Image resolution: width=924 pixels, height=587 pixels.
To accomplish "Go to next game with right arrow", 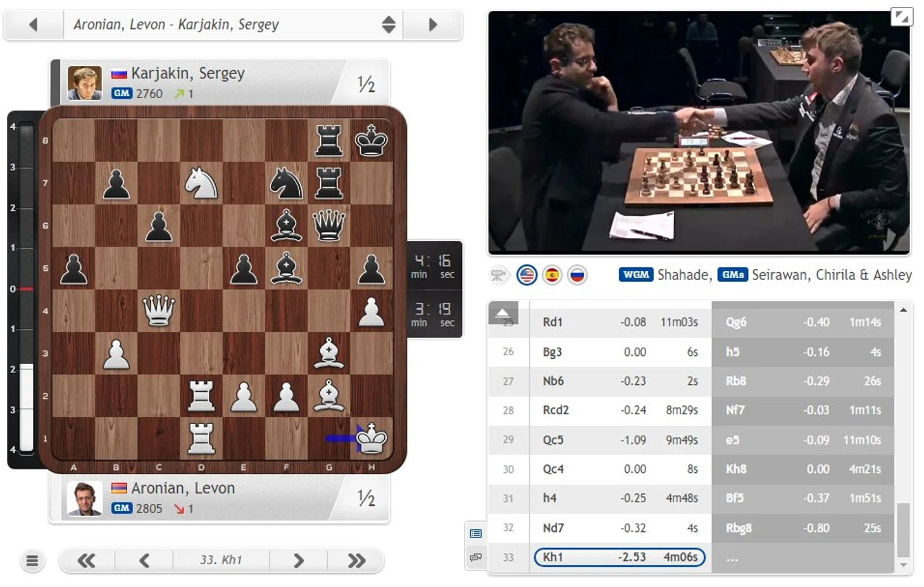I will click(433, 25).
